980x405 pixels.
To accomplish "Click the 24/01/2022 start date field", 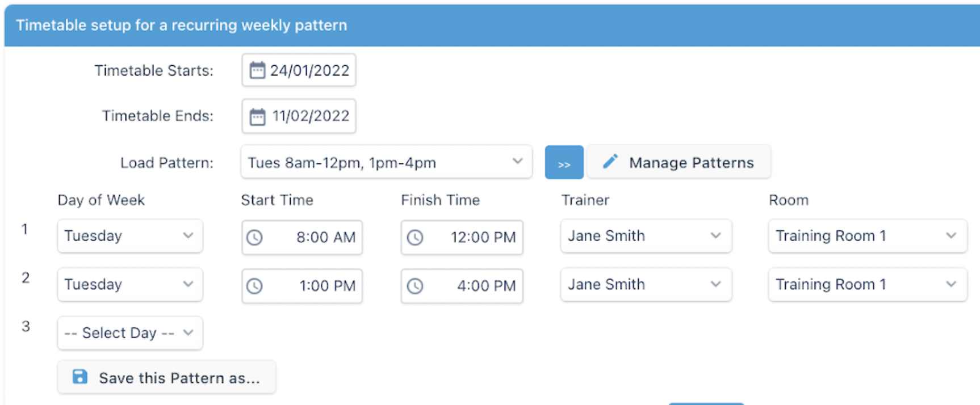I will pyautogui.click(x=309, y=70).
